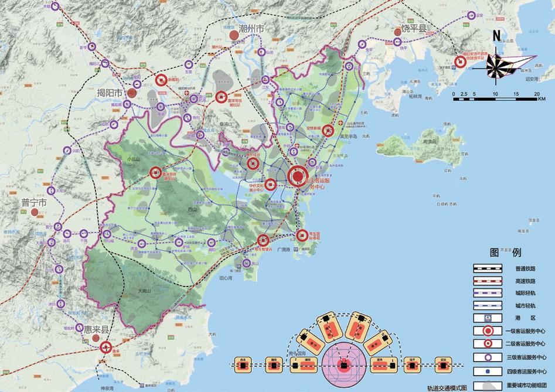Viewport: 555px width, 392px height.
Task: Click the 汕头客运服务中心 primary hub marker
Action: pos(298,175)
